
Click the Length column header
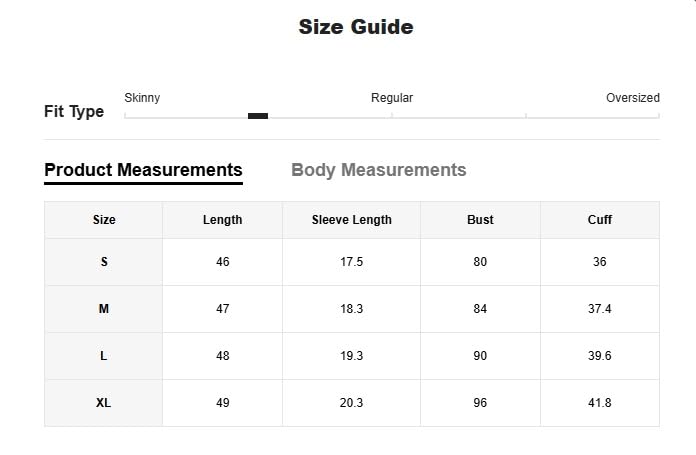click(222, 220)
